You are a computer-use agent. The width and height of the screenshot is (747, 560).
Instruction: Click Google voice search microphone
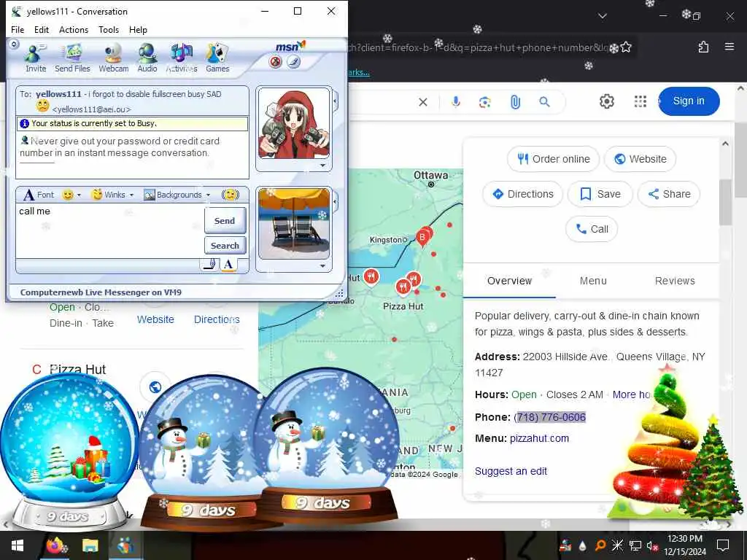pos(456,102)
